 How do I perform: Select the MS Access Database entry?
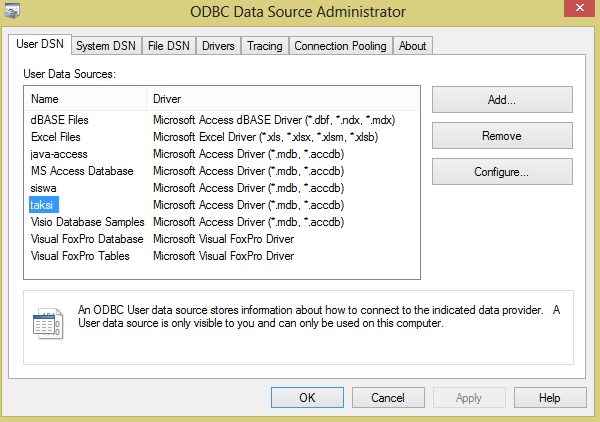82,171
